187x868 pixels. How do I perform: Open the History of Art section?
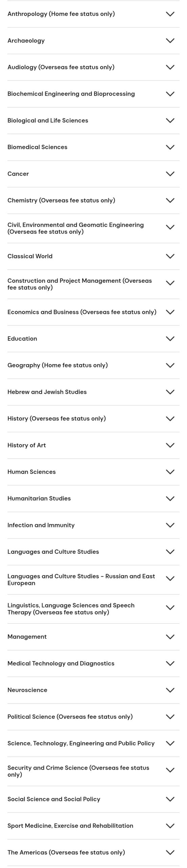pos(93,445)
